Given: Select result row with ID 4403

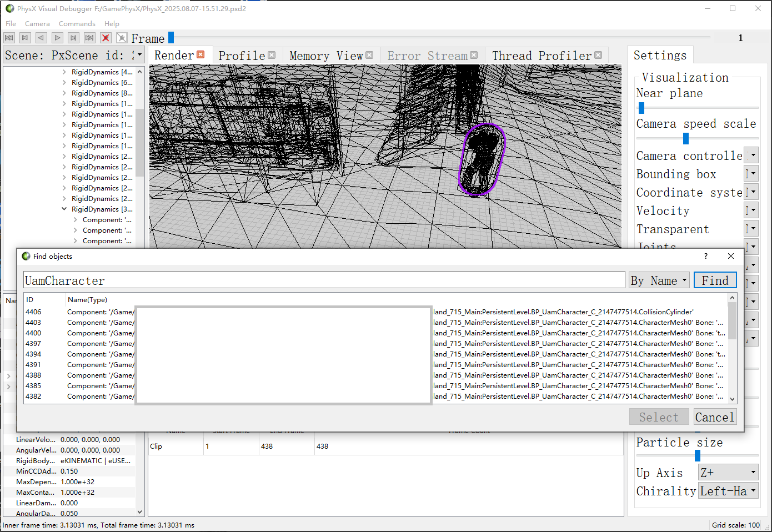Looking at the screenshot, I should coord(376,322).
